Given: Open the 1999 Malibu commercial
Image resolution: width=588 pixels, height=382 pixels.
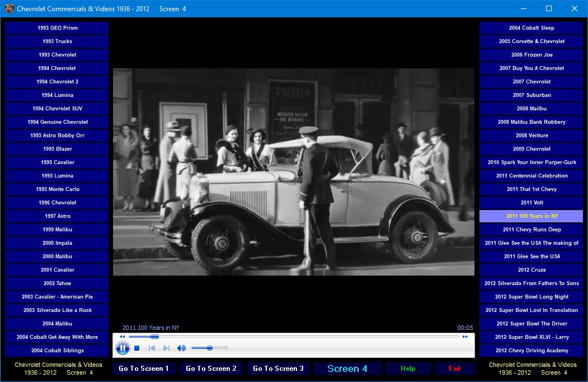Looking at the screenshot, I should point(57,230).
